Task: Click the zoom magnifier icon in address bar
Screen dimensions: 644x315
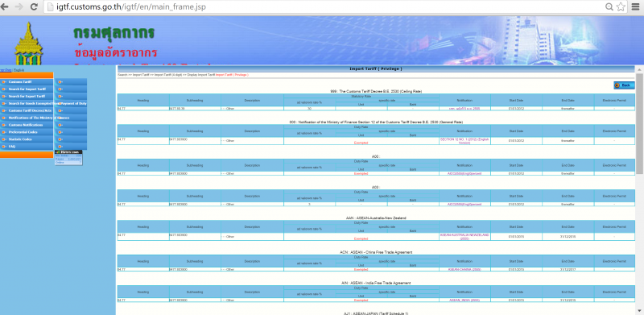Action: click(609, 6)
